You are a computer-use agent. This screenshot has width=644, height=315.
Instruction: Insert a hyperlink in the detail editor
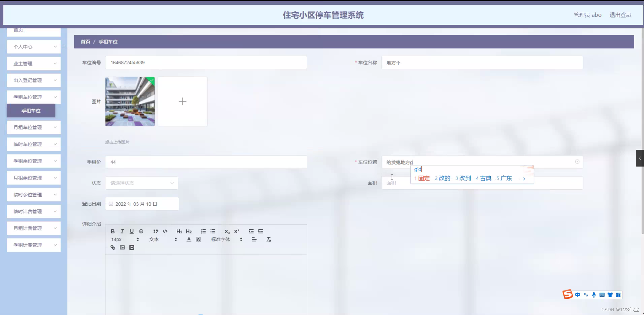point(113,247)
